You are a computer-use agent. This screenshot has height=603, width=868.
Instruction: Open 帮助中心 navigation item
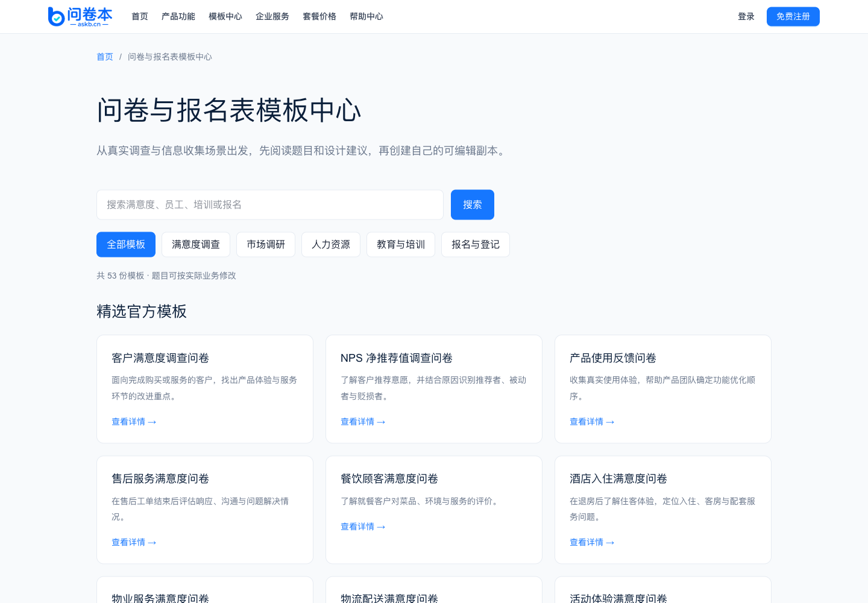[366, 16]
